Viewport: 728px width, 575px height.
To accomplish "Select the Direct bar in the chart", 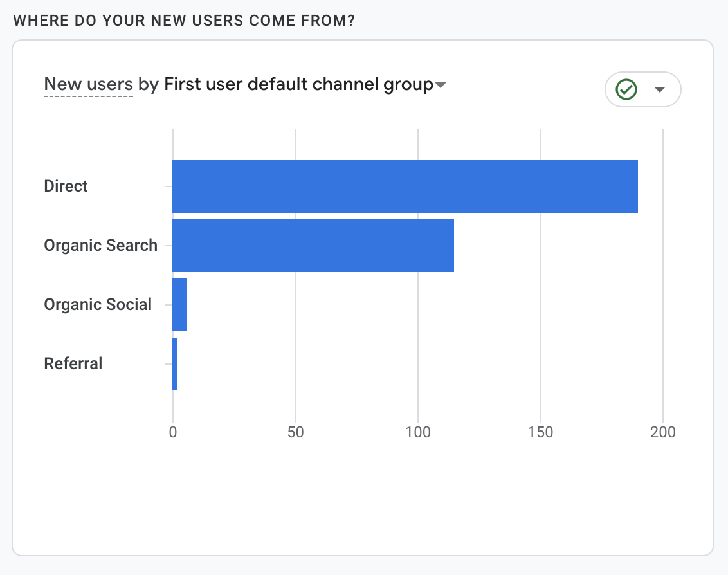I will [x=405, y=187].
